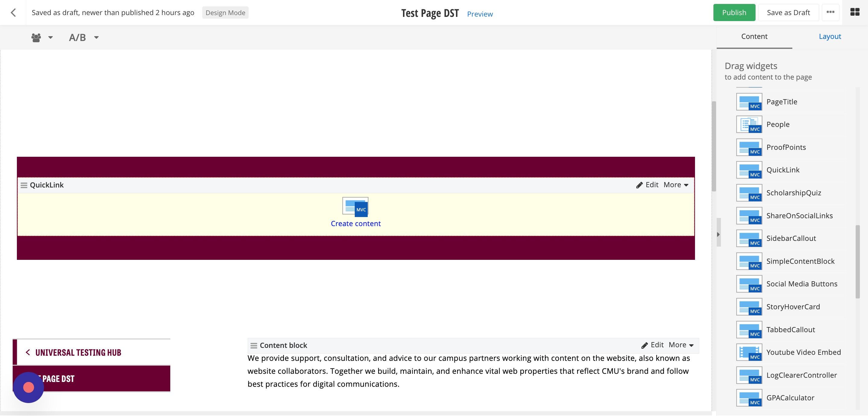Select the SidebarCallout widget icon
The image size is (868, 416).
pyautogui.click(x=749, y=238)
